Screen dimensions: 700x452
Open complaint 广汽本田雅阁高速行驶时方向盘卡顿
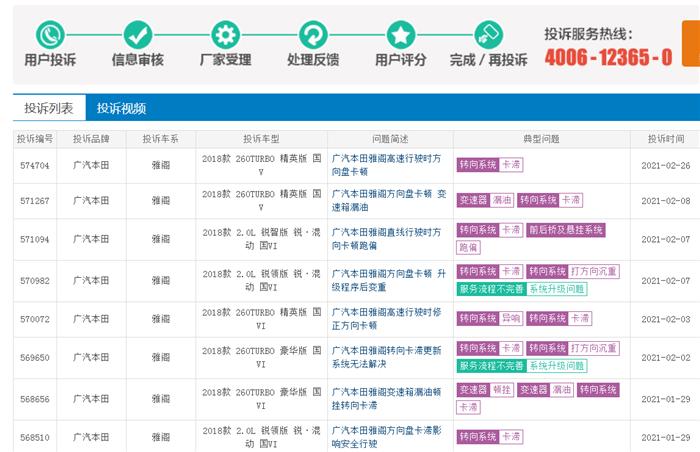tap(387, 165)
